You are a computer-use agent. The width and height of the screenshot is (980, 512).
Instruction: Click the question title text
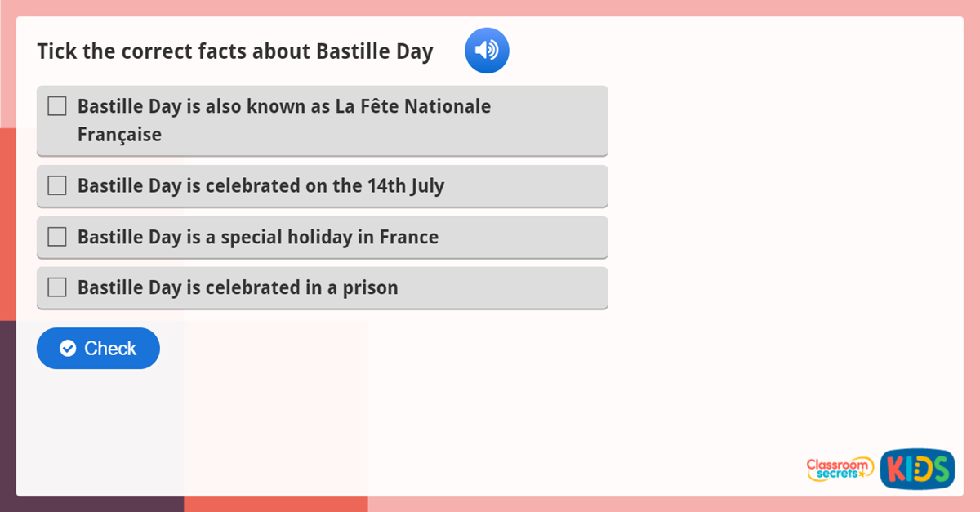pyautogui.click(x=234, y=51)
